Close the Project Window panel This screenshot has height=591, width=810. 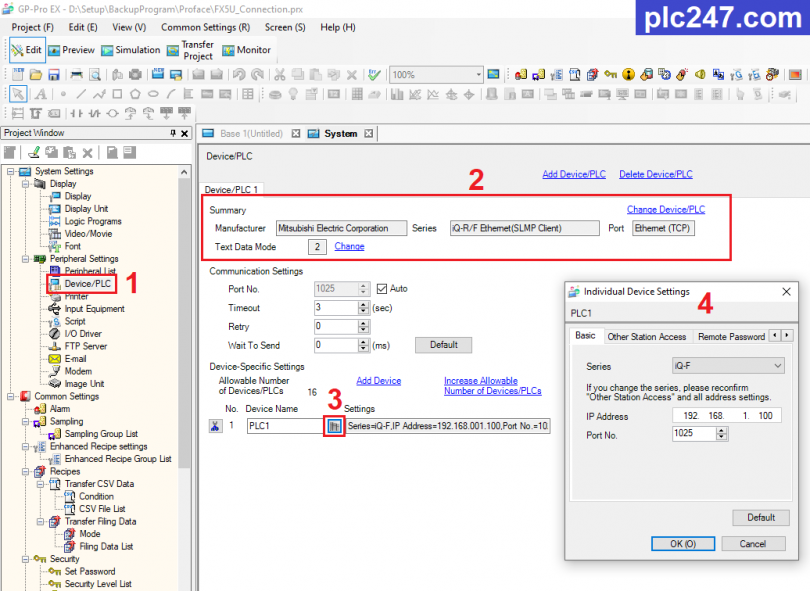pos(184,133)
